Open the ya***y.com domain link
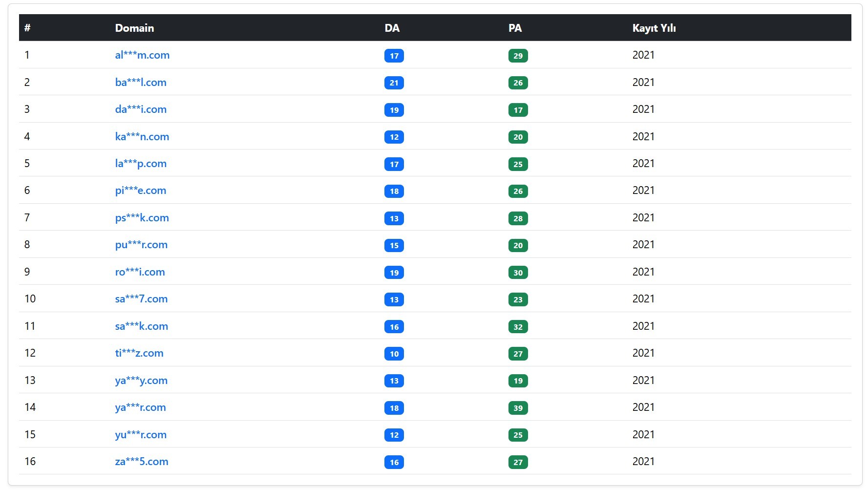 pyautogui.click(x=141, y=381)
